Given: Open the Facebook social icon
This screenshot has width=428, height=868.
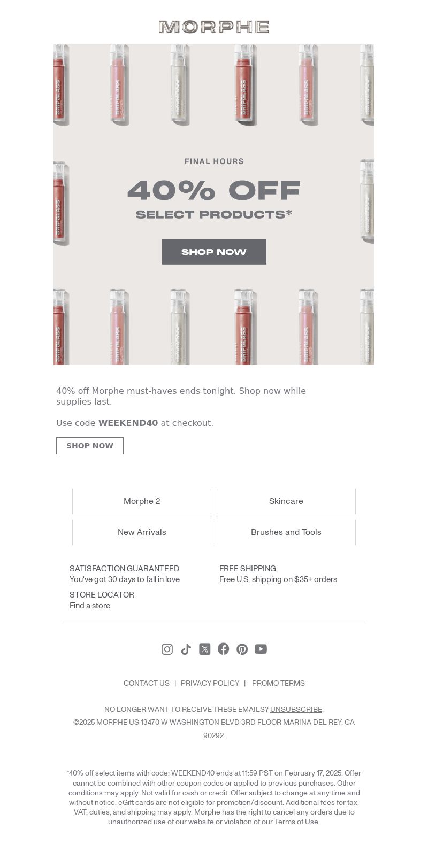Looking at the screenshot, I should click(223, 649).
